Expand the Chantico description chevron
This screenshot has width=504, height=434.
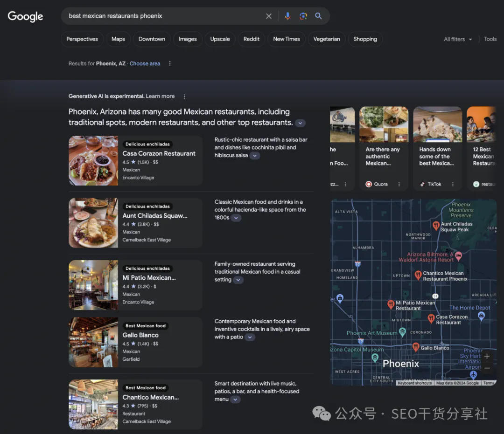(235, 400)
